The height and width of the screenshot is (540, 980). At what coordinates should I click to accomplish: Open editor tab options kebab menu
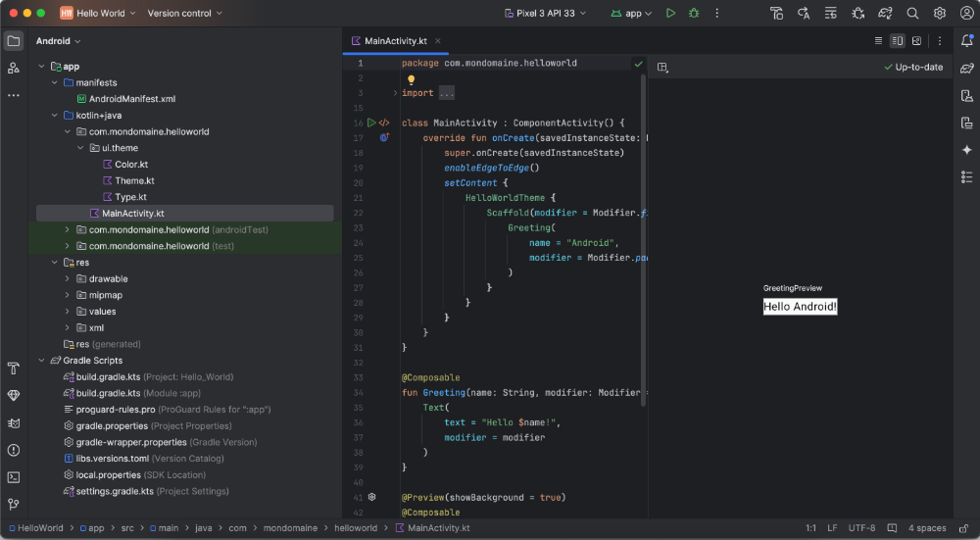click(940, 41)
